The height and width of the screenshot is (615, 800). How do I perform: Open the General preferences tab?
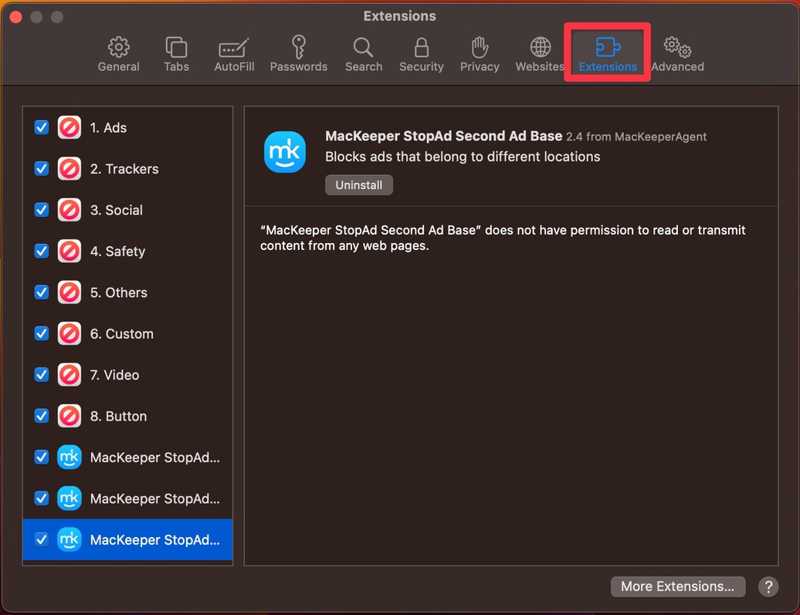coord(118,54)
